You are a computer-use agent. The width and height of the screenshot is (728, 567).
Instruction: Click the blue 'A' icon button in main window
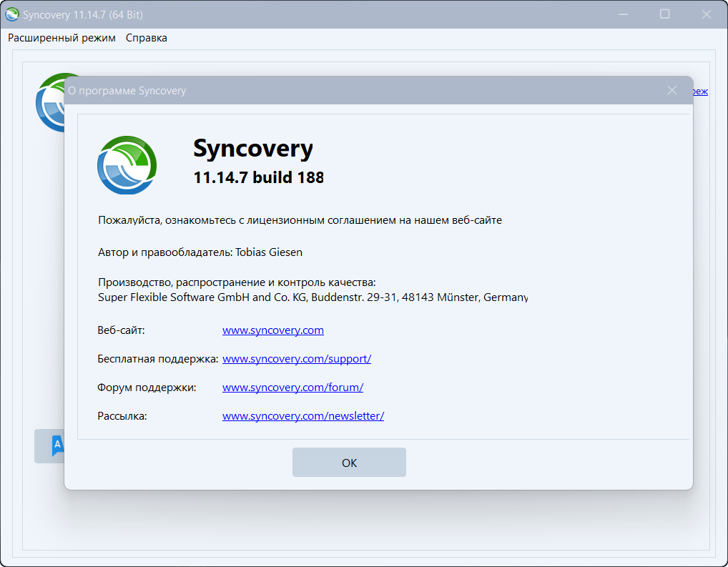[49, 445]
